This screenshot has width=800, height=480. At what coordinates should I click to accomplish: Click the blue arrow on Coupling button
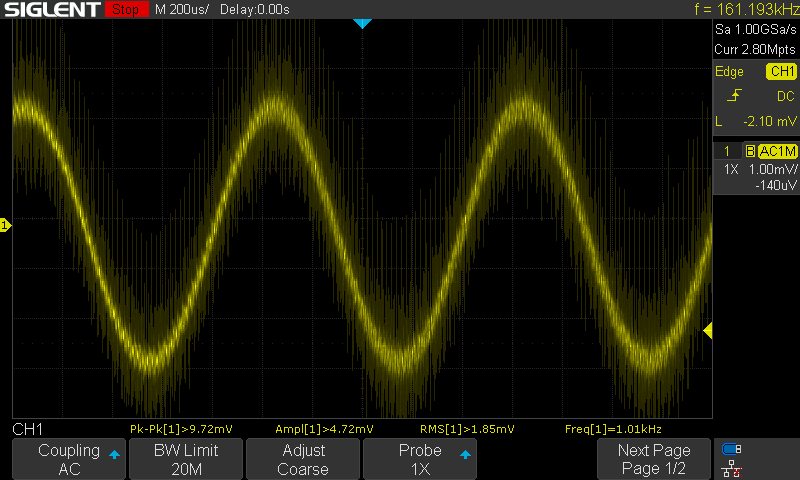[x=114, y=454]
